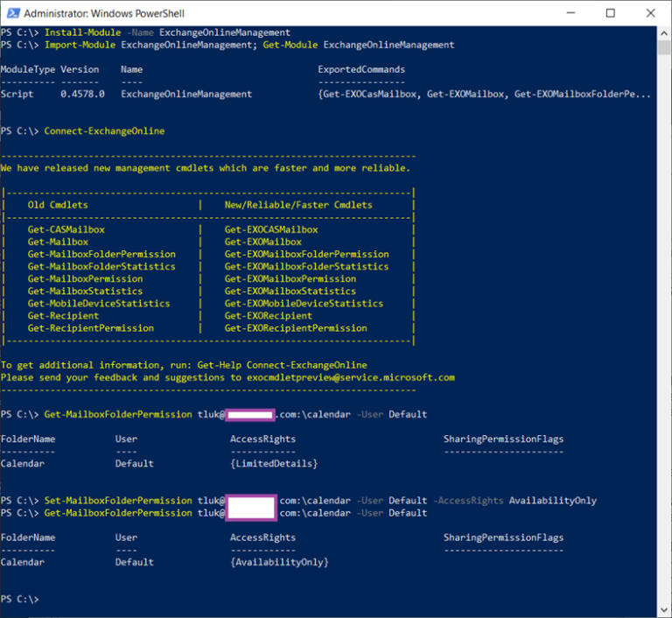Click '{LimitedDetails}' access rights value

(274, 464)
